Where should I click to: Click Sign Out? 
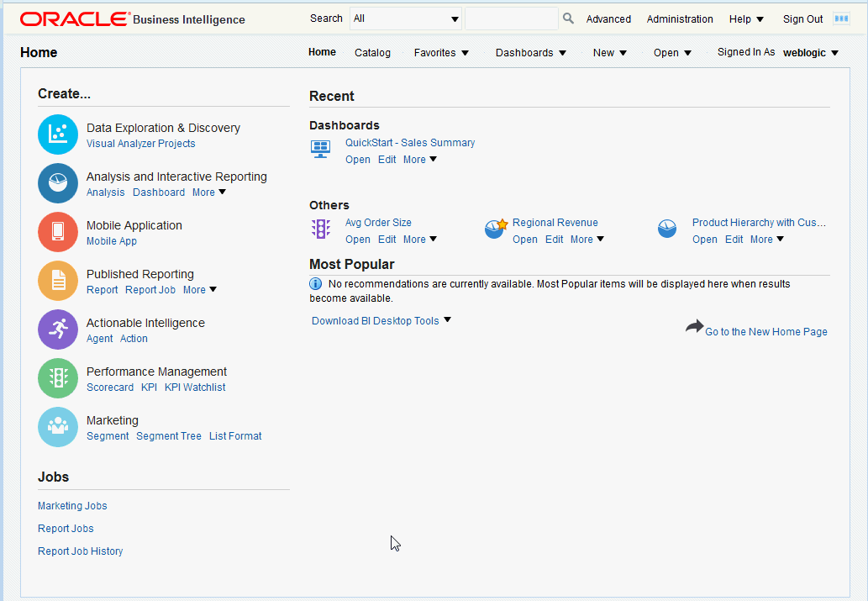pyautogui.click(x=802, y=19)
